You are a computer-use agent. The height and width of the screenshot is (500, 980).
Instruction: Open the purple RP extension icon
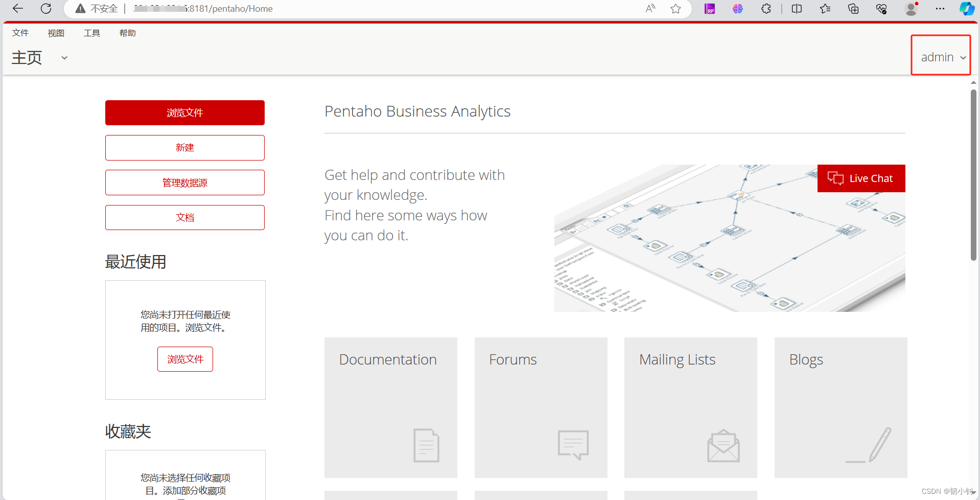[x=710, y=9]
